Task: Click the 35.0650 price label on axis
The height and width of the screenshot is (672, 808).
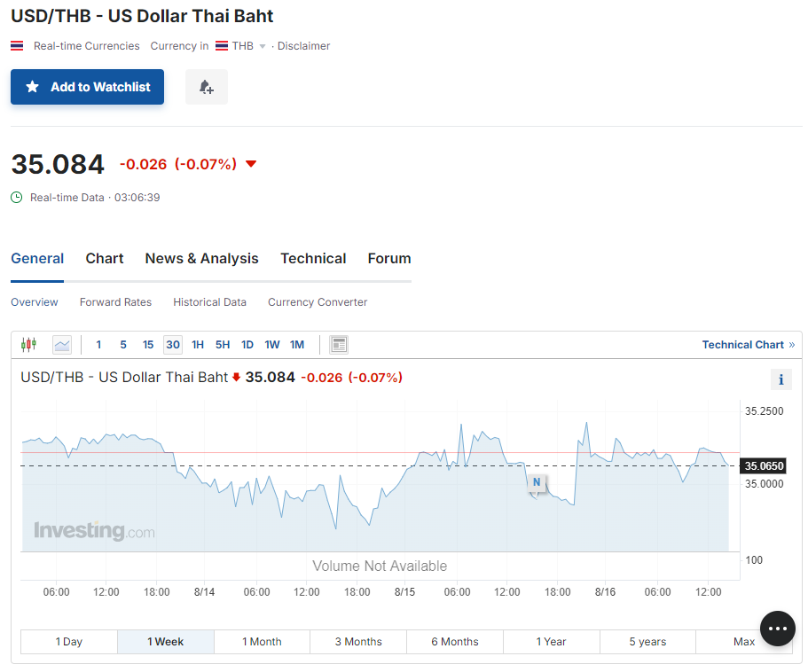Action: [x=764, y=466]
